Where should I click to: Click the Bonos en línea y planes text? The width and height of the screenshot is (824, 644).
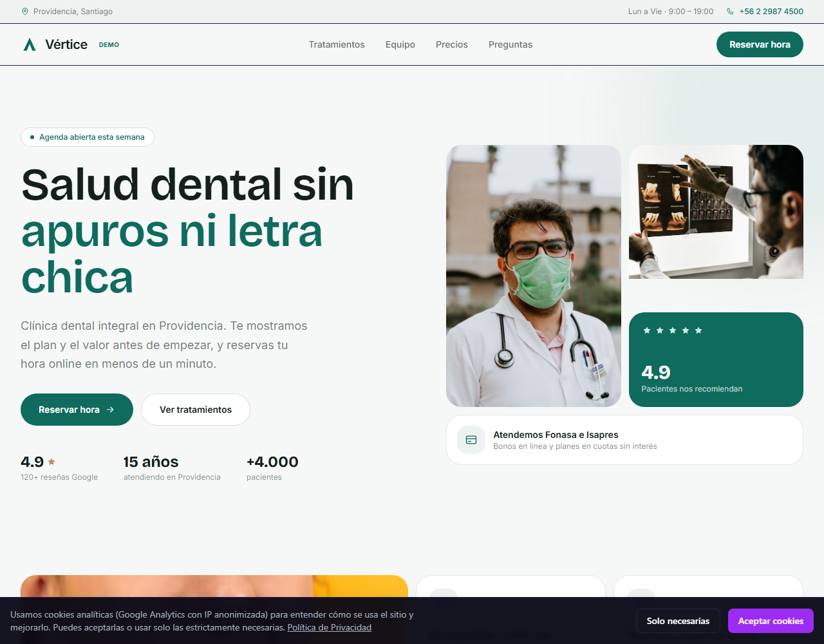click(575, 446)
